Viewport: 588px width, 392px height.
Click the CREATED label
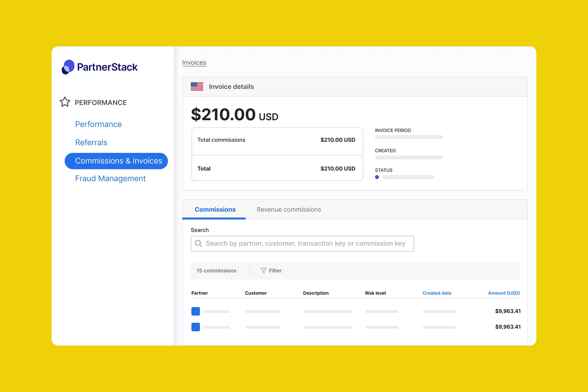point(385,151)
